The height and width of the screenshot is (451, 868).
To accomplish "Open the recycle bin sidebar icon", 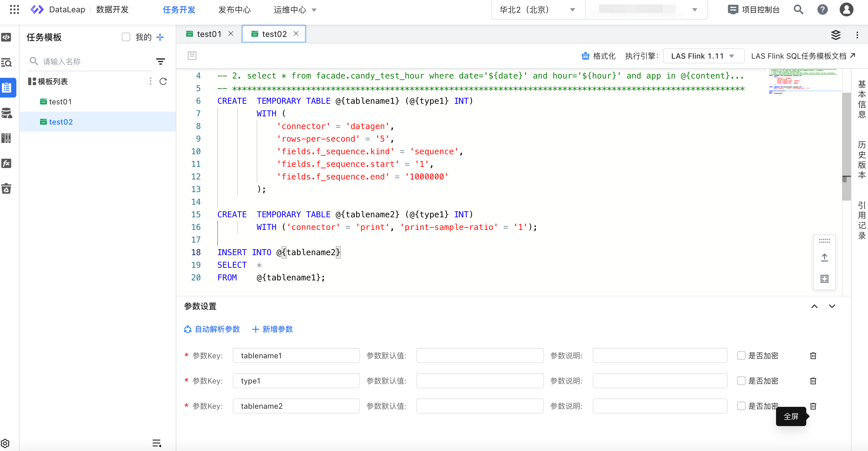I will pos(6,189).
